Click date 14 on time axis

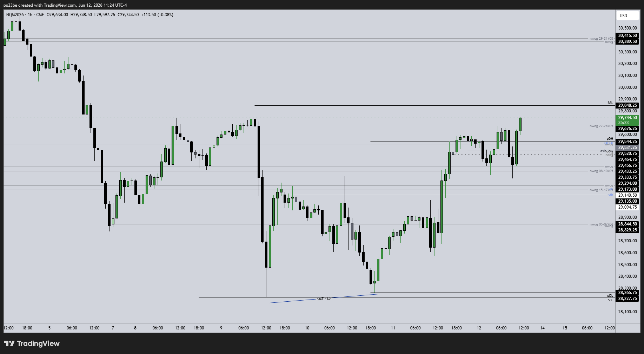click(x=543, y=328)
